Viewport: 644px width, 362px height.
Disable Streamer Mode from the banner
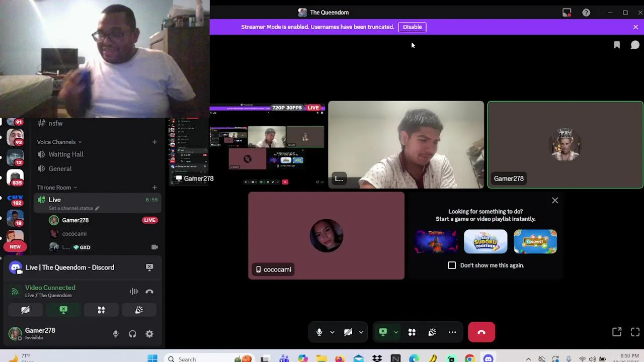[x=412, y=27]
